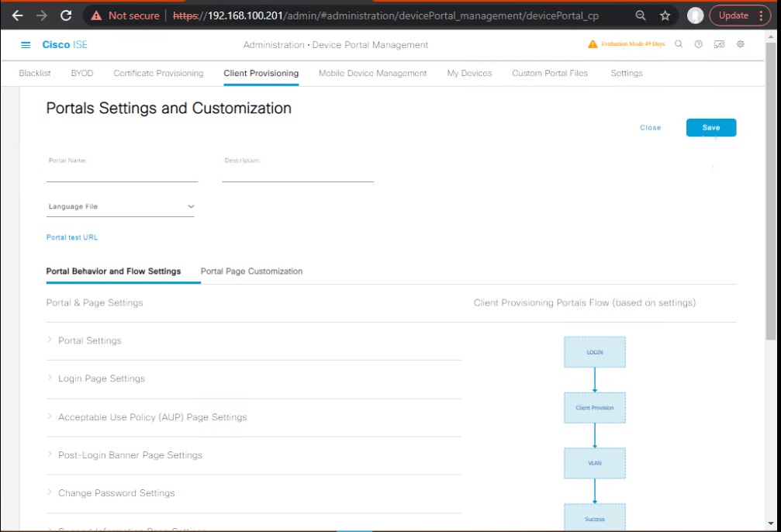This screenshot has width=781, height=532.
Task: Open the Portal test URL link
Action: [x=72, y=237]
